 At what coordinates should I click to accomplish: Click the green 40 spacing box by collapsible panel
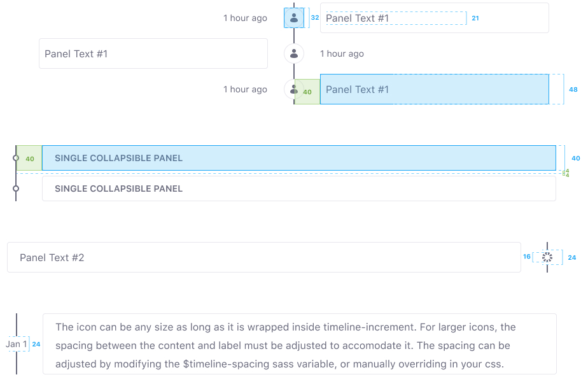(29, 158)
